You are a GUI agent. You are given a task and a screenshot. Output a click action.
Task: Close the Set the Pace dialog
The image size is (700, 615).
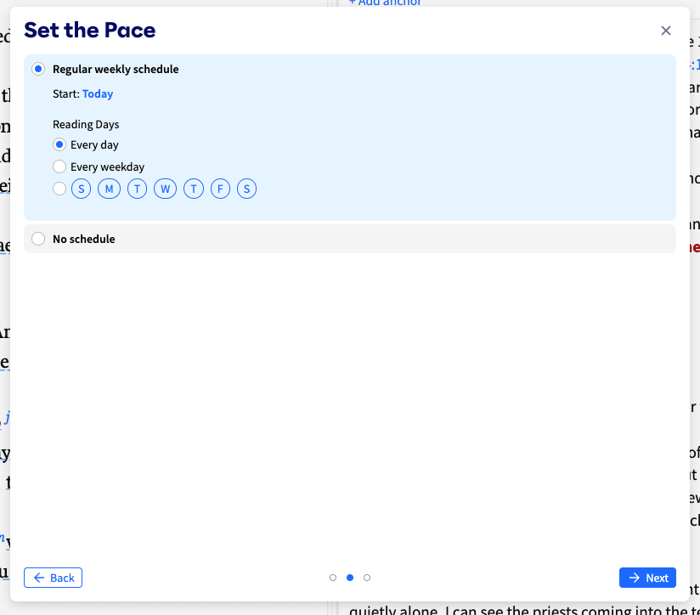(x=666, y=31)
